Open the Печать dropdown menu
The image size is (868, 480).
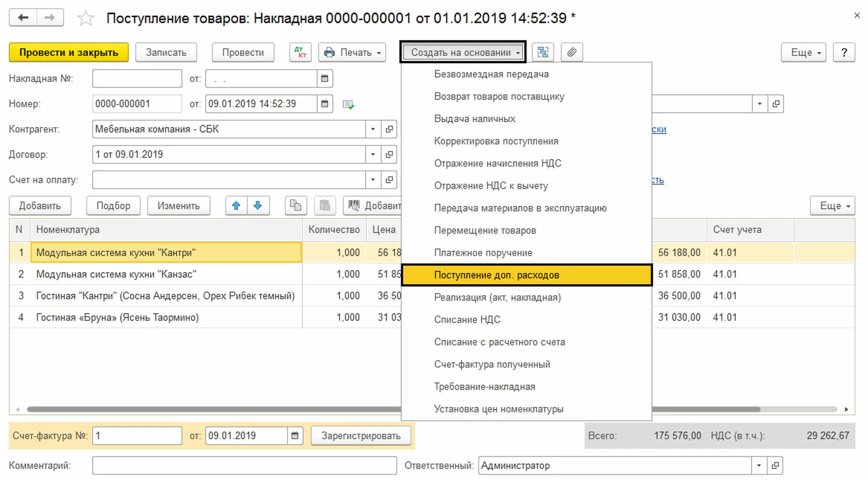click(x=352, y=52)
